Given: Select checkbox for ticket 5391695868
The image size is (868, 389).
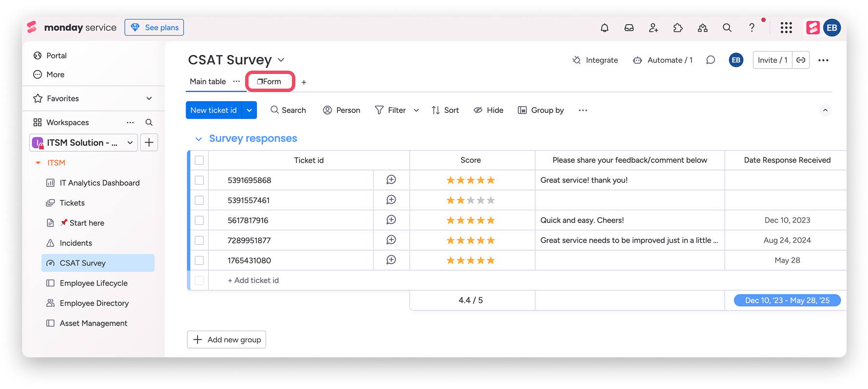Looking at the screenshot, I should pyautogui.click(x=199, y=180).
